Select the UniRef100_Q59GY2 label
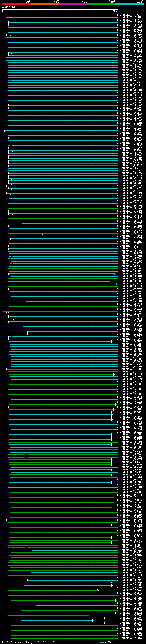The height and width of the screenshot is (644, 146). (131, 58)
